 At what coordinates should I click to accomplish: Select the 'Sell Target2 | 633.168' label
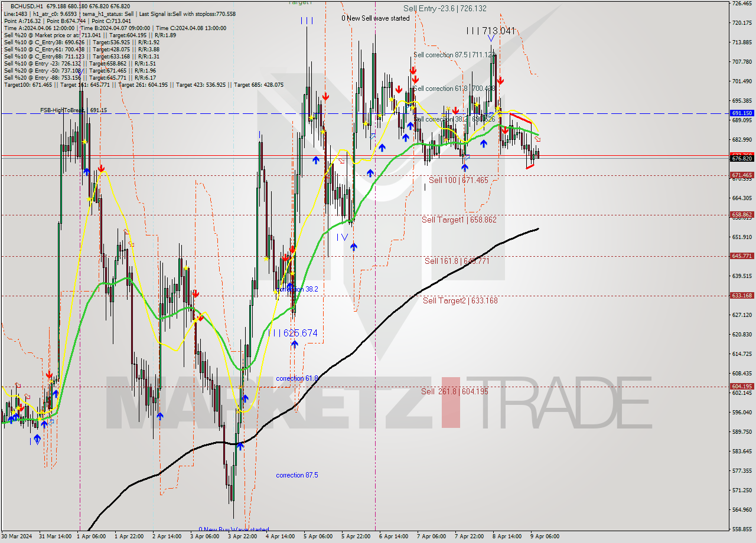(460, 300)
